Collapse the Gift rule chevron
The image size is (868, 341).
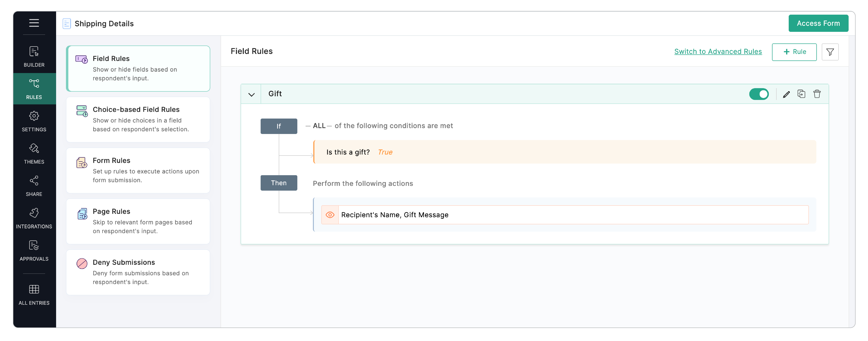[x=251, y=95]
